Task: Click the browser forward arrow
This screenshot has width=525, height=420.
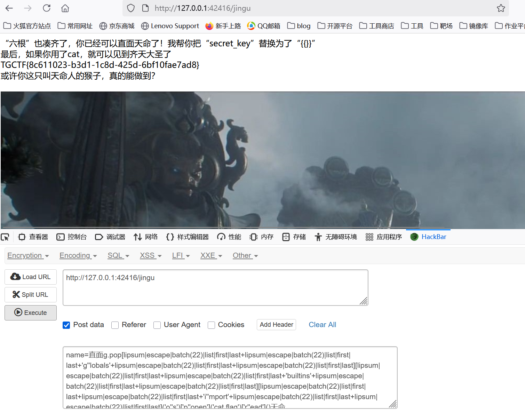Action: pos(28,8)
